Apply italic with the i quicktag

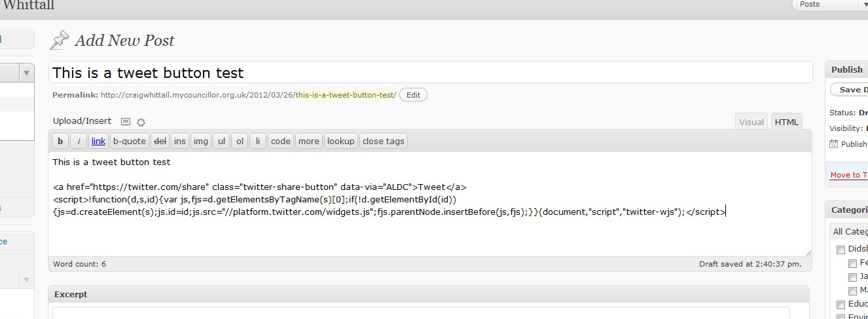click(x=79, y=141)
